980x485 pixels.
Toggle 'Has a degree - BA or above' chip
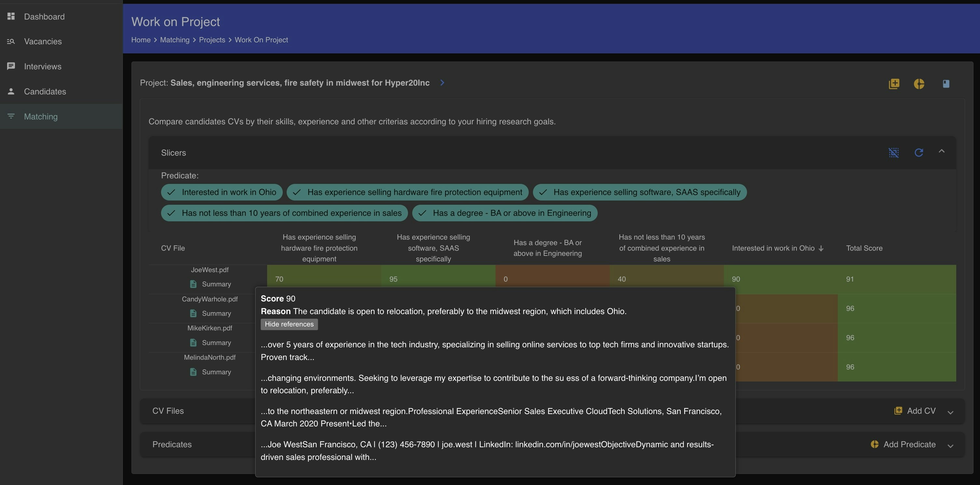(504, 213)
